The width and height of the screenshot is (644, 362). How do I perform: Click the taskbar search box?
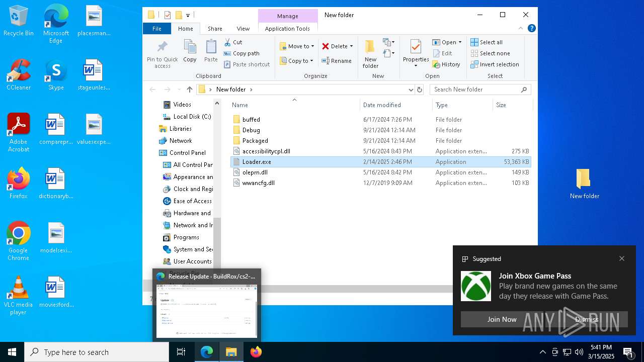(97, 352)
